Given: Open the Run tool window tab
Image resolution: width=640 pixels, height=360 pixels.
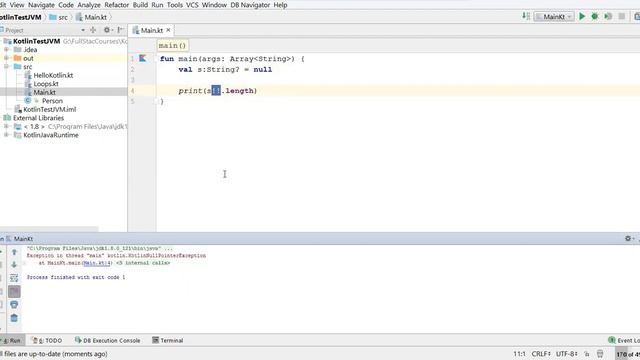Looking at the screenshot, I should point(12,340).
